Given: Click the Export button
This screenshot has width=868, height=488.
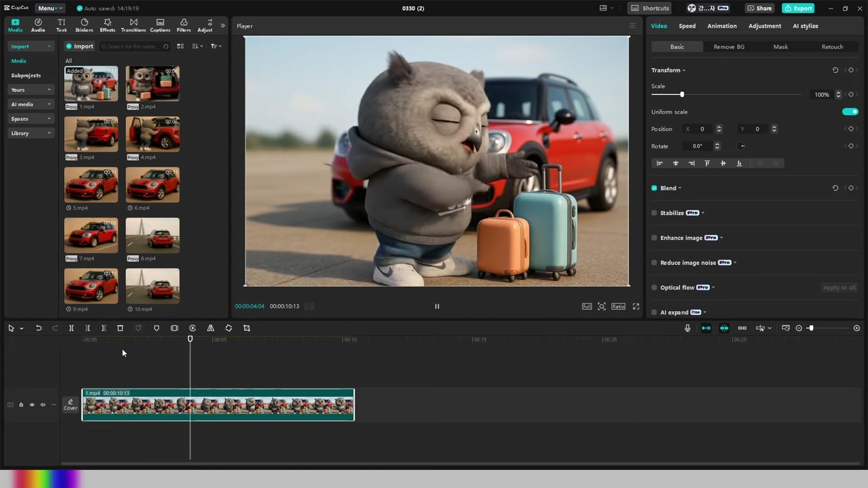Looking at the screenshot, I should 798,8.
